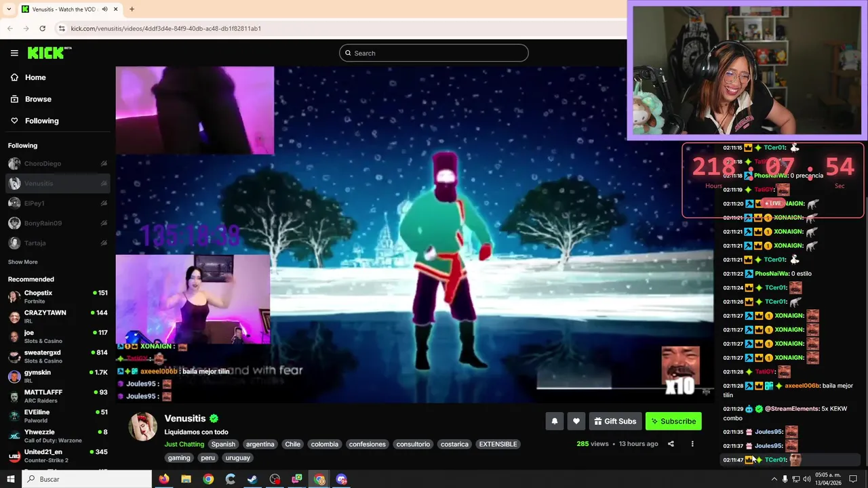The image size is (868, 488).
Task: Open recommended channel CRAZYTAWN
Action: click(57, 317)
